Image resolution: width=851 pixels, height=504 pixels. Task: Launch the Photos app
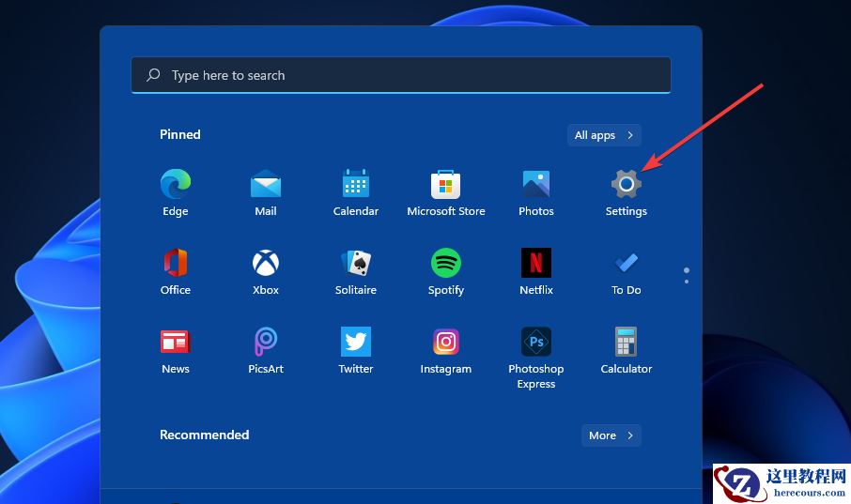[535, 192]
